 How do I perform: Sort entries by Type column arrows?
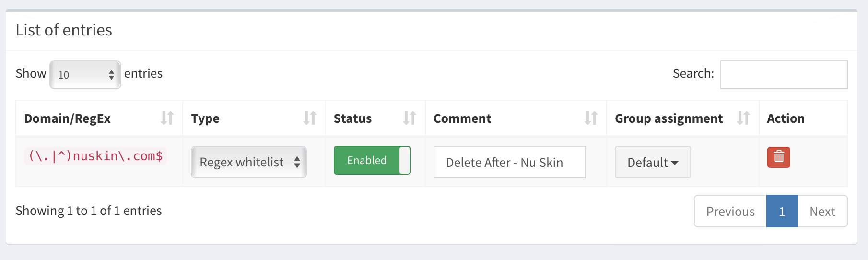coord(310,118)
